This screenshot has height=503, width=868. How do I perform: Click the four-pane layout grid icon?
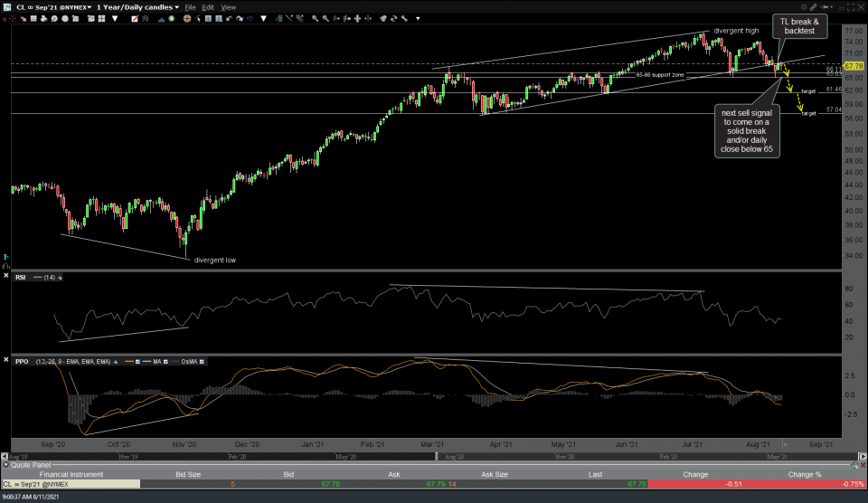(101, 19)
